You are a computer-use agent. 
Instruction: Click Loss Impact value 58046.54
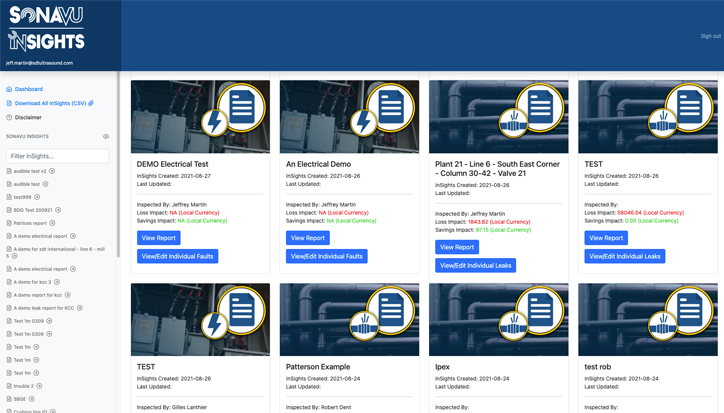(x=629, y=213)
